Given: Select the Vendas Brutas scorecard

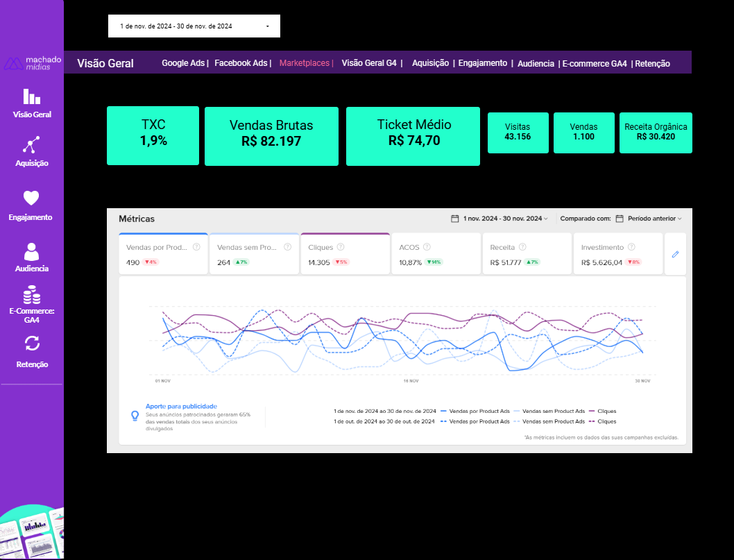Looking at the screenshot, I should pyautogui.click(x=271, y=136).
